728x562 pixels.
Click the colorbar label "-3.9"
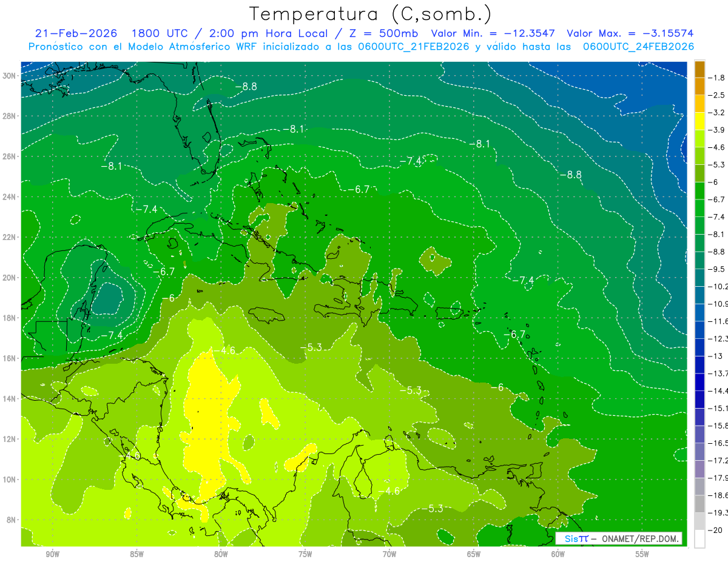716,130
